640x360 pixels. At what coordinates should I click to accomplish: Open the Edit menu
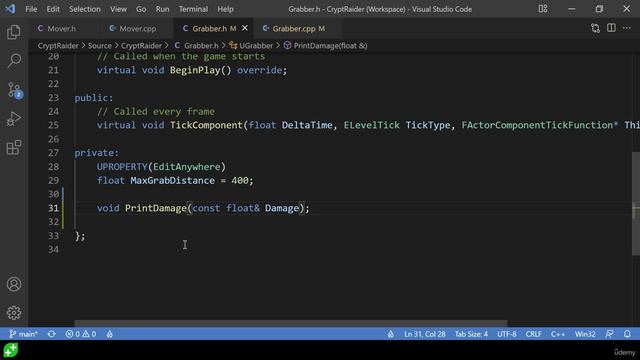[x=53, y=9]
